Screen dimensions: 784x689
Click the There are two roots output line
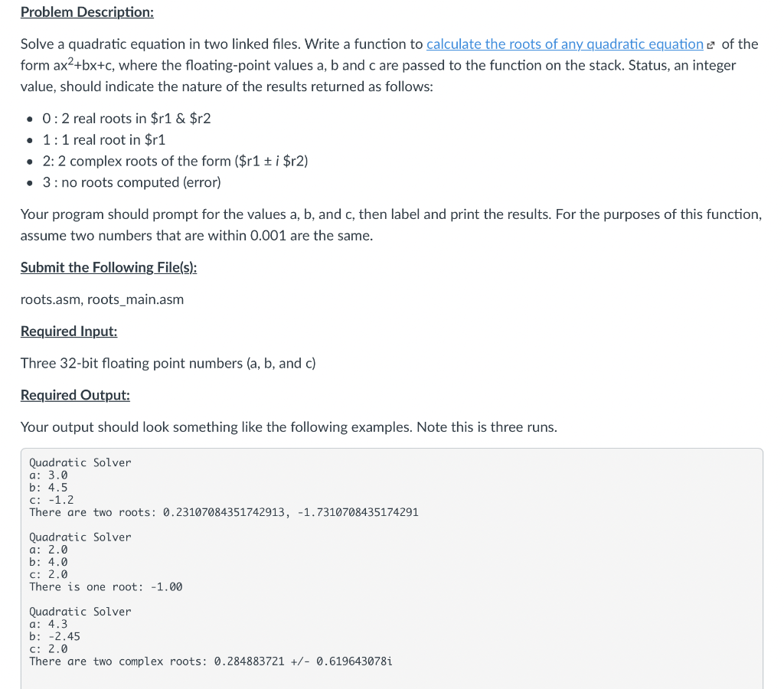(224, 512)
